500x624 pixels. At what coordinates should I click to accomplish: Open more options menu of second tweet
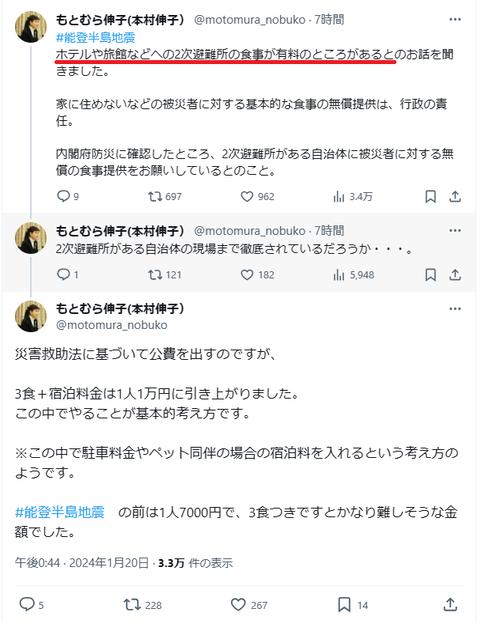coord(455,230)
